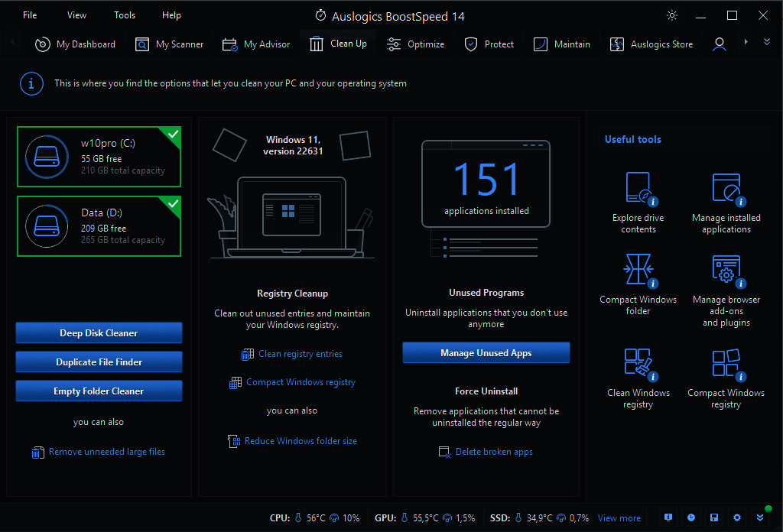Click the Deep Disk Cleaner button
Image resolution: width=783 pixels, height=532 pixels.
click(x=99, y=333)
